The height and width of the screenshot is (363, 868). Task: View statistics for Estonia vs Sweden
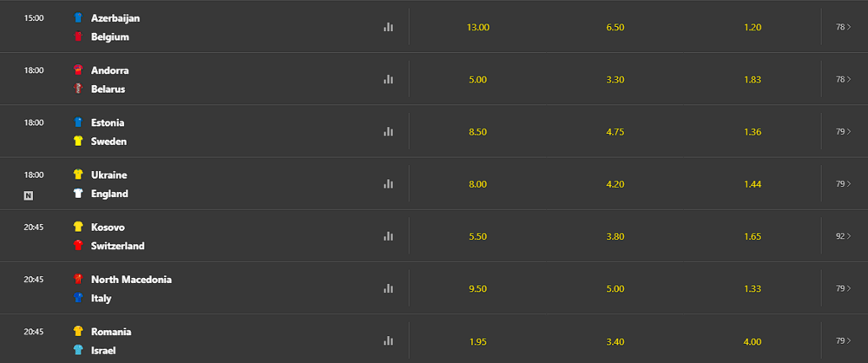coord(388,131)
